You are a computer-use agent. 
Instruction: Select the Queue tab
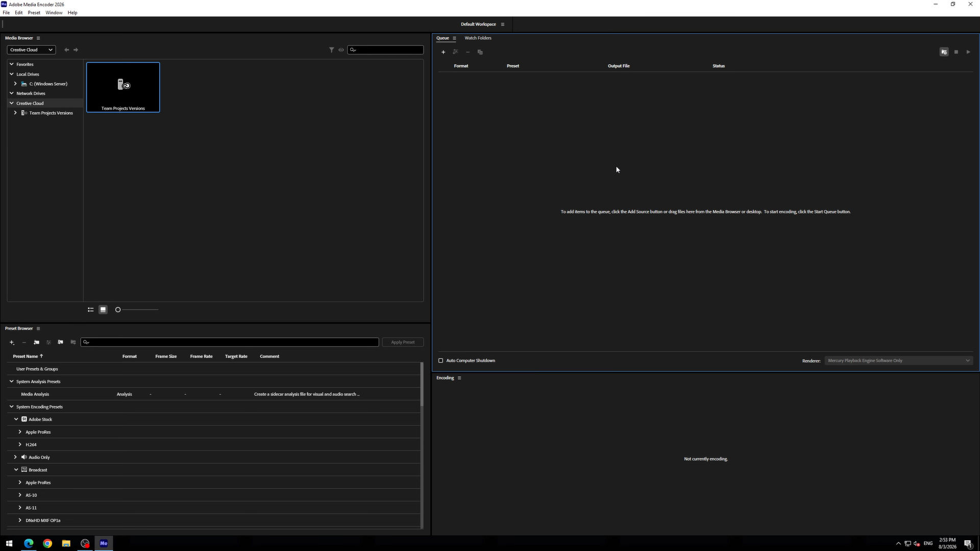[x=443, y=38]
